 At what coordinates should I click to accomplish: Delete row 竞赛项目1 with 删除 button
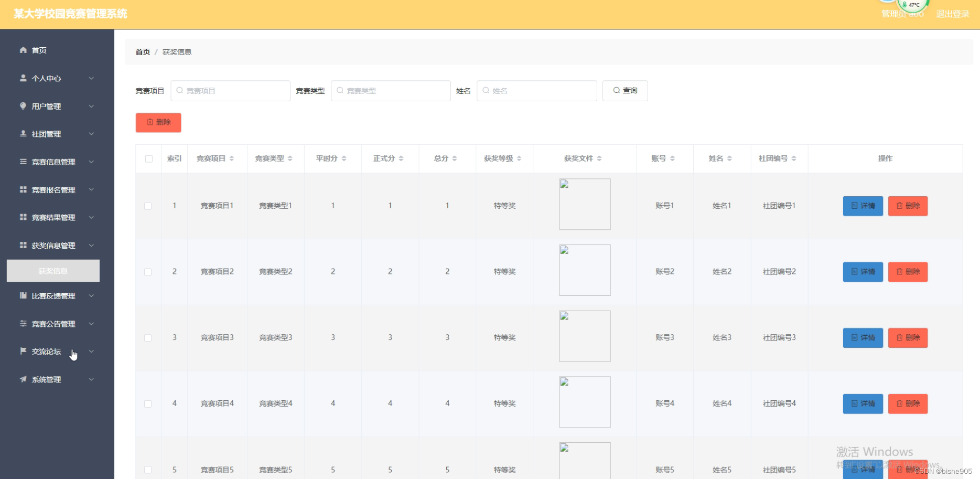(x=908, y=206)
